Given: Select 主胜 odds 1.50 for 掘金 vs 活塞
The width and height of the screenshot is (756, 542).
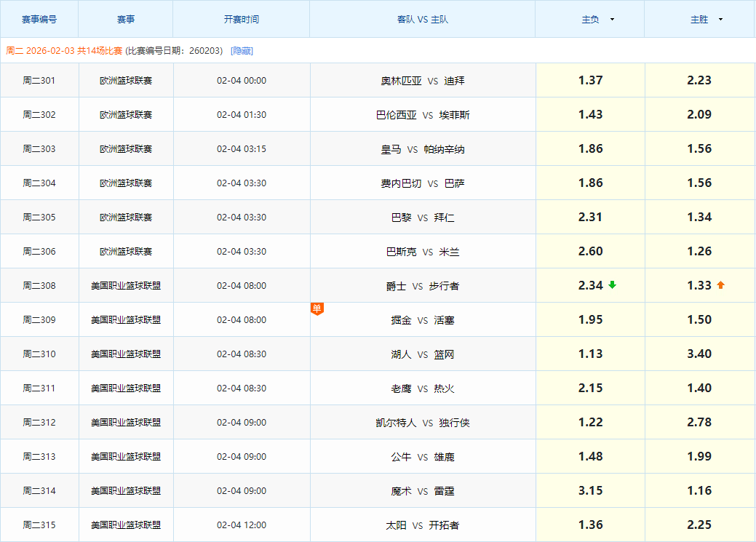Looking at the screenshot, I should (x=699, y=319).
